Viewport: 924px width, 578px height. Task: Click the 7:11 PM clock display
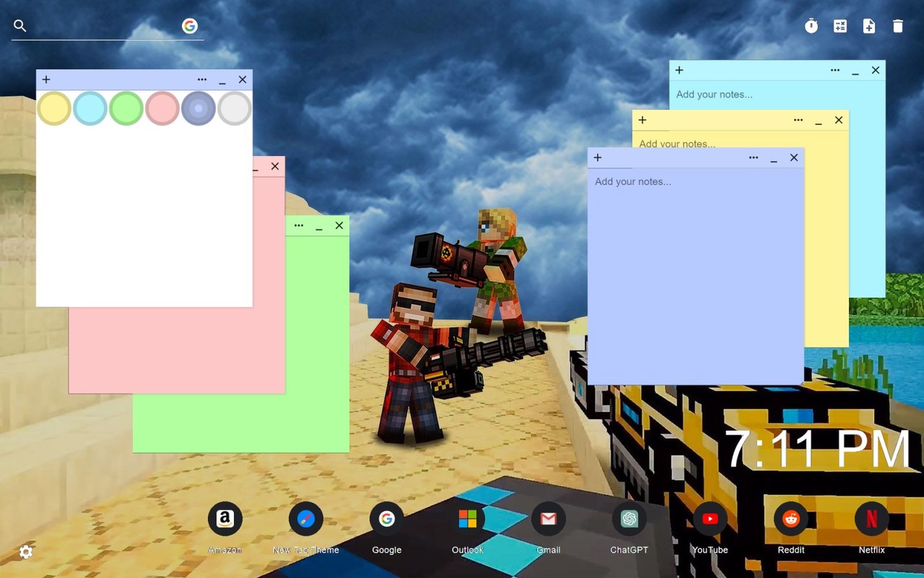tap(817, 449)
